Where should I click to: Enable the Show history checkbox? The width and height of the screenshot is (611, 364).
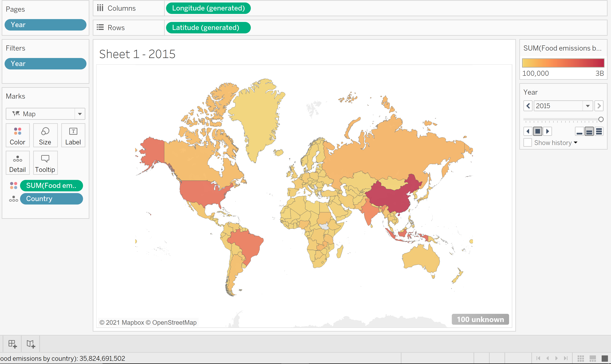528,143
